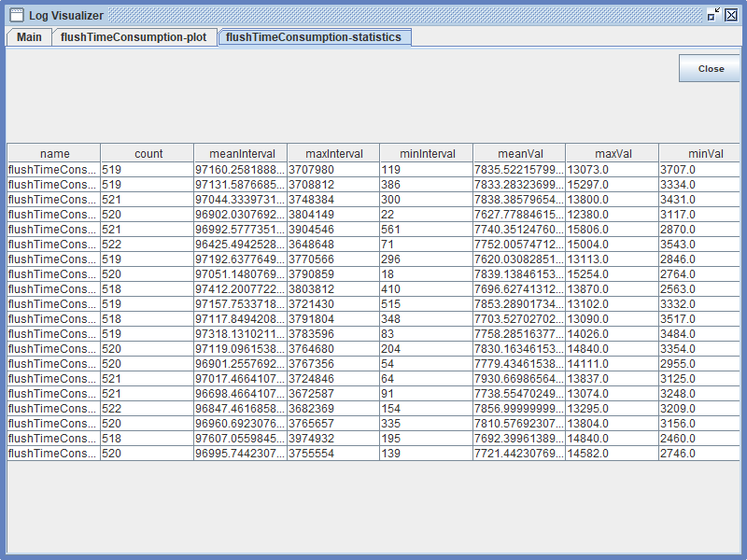This screenshot has width=747, height=560.
Task: Select the cell with maxInterval 3974932
Action: [333, 439]
